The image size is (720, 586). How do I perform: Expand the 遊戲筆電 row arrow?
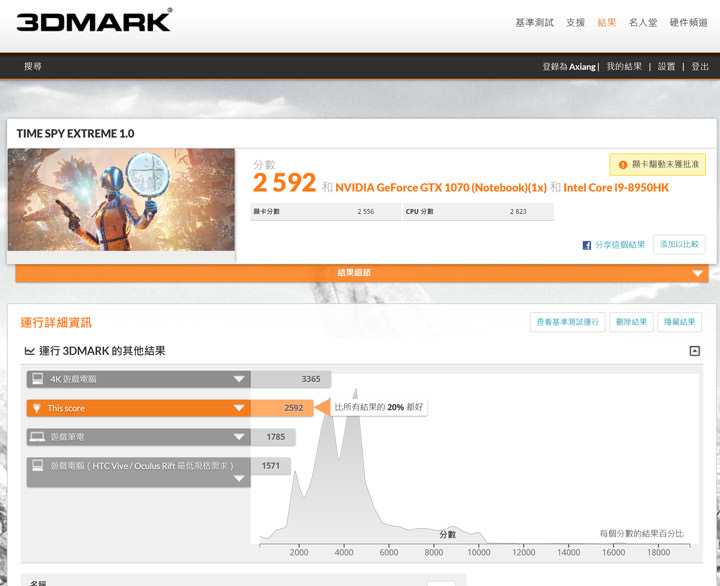tap(238, 437)
